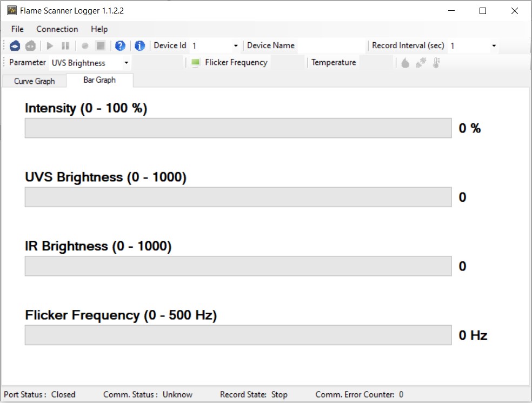Open help via the question mark icon
532x403 pixels.
(x=120, y=46)
